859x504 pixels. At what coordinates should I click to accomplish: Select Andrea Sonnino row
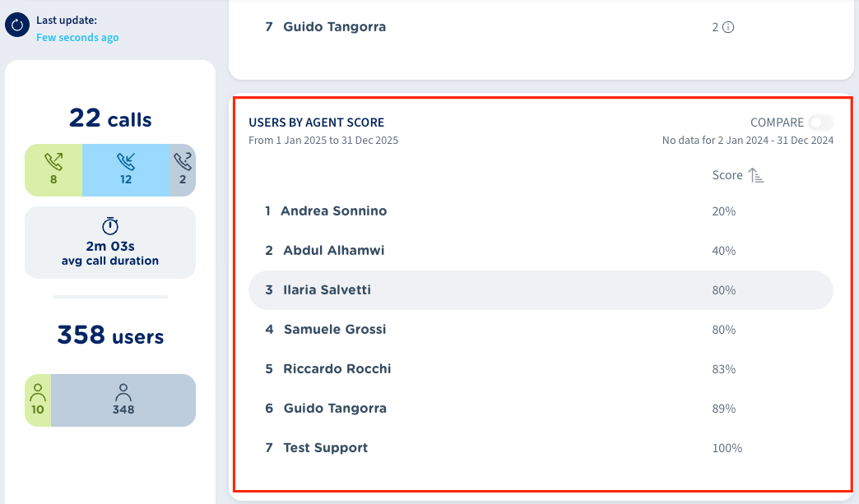coord(333,211)
